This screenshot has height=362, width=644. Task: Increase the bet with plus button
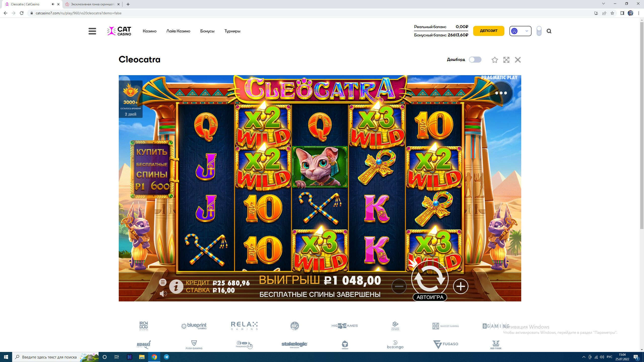461,286
